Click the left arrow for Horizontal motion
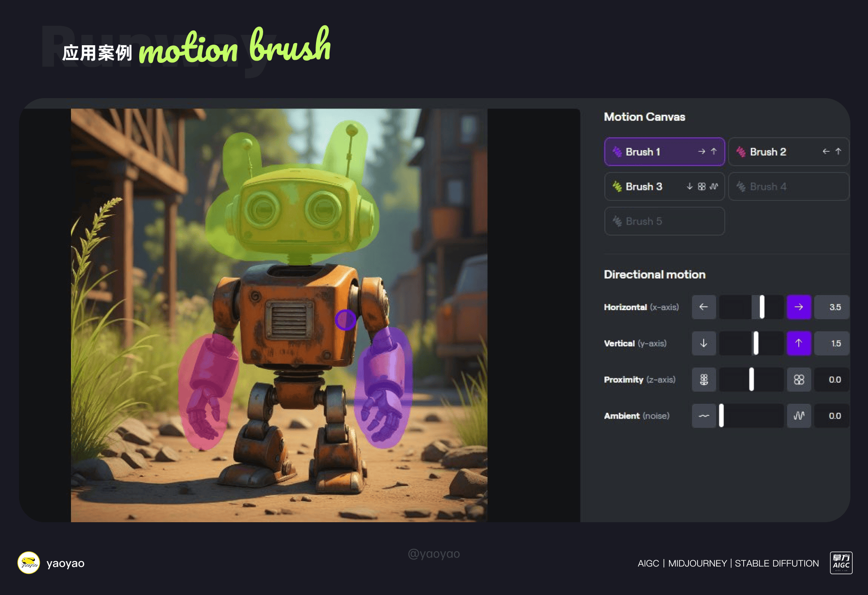Image resolution: width=868 pixels, height=595 pixels. point(703,307)
